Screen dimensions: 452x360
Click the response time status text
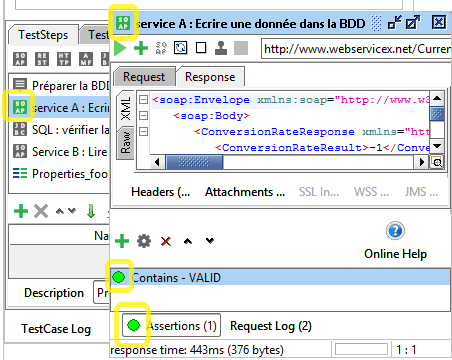click(x=197, y=350)
